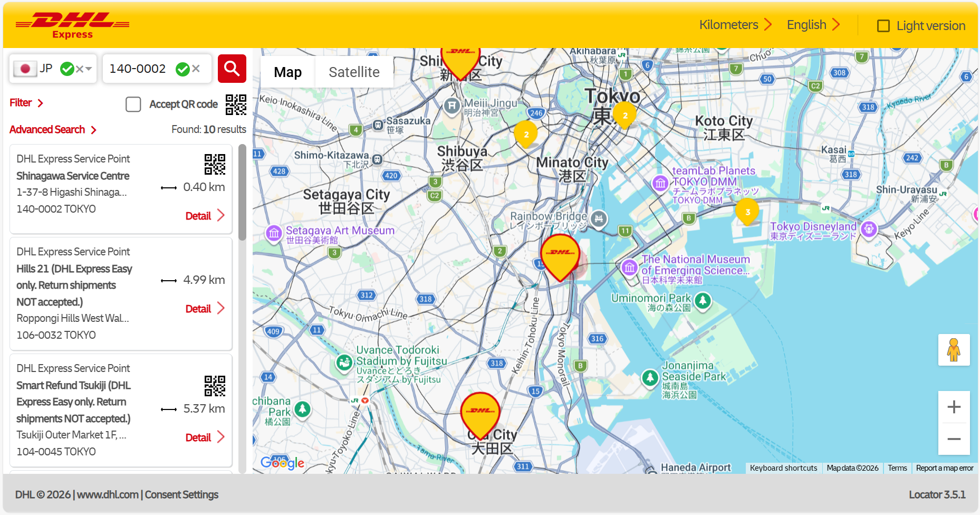Image resolution: width=980 pixels, height=515 pixels.
Task: Toggle the Light version checkbox
Action: (x=883, y=26)
